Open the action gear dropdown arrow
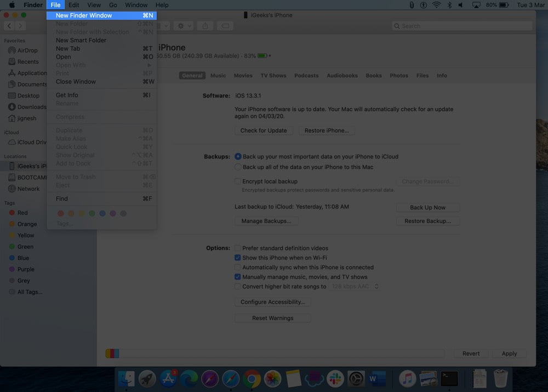 189,26
